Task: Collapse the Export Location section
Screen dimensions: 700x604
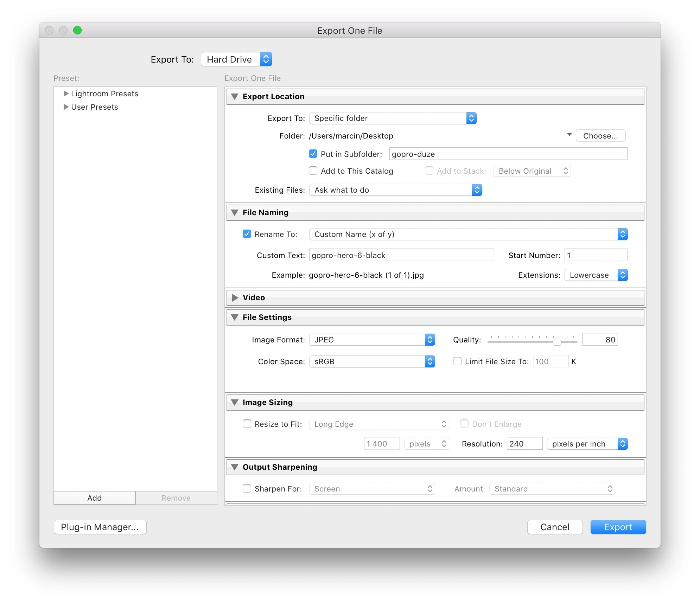Action: (x=235, y=97)
